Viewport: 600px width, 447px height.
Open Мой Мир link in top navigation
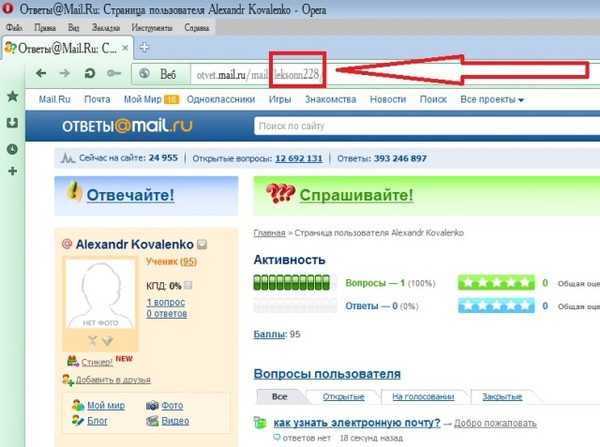coord(143,100)
